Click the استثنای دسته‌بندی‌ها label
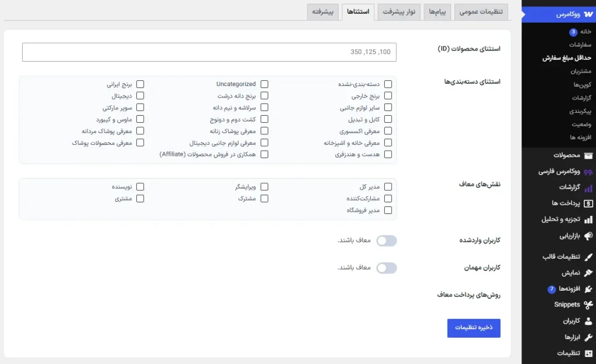The height and width of the screenshot is (364, 596). (472, 81)
